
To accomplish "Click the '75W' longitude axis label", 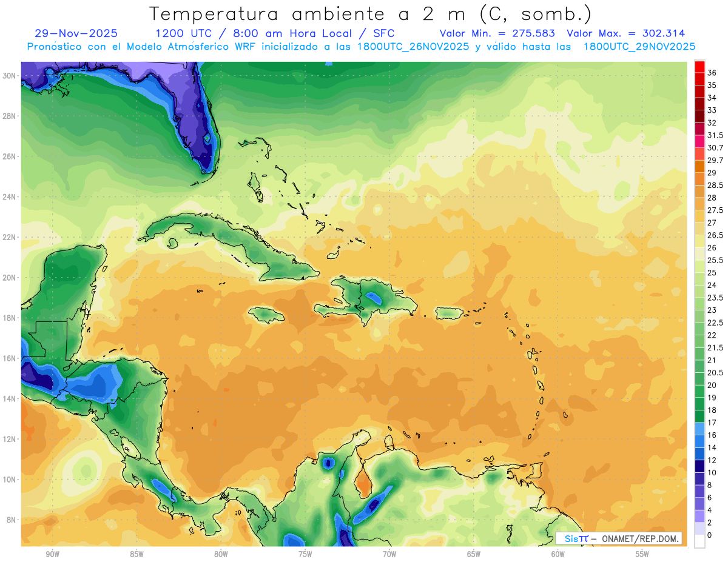I will click(x=305, y=554).
